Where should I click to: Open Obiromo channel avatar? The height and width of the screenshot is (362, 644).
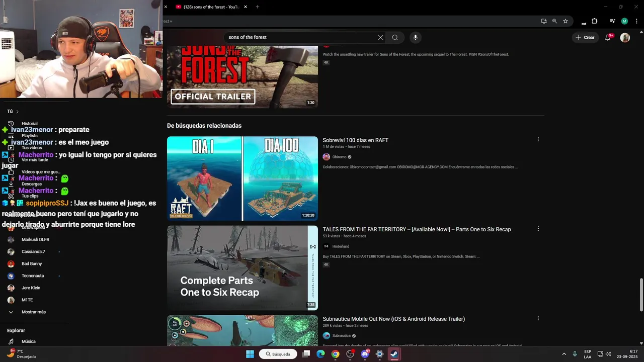pos(326,157)
